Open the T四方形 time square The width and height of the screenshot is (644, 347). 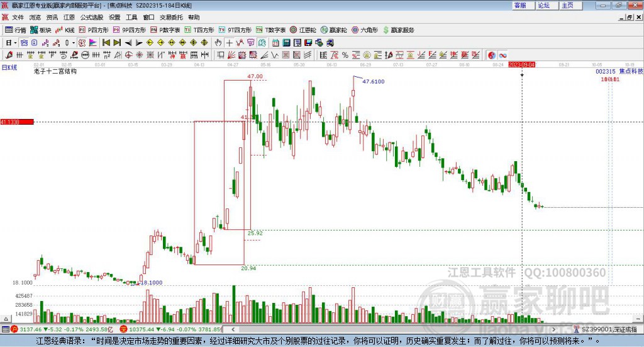[x=199, y=30]
